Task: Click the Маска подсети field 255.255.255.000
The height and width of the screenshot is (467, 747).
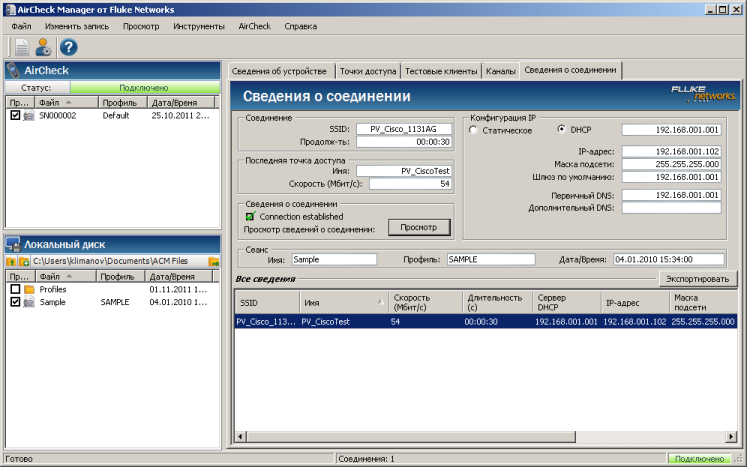Action: coord(671,164)
